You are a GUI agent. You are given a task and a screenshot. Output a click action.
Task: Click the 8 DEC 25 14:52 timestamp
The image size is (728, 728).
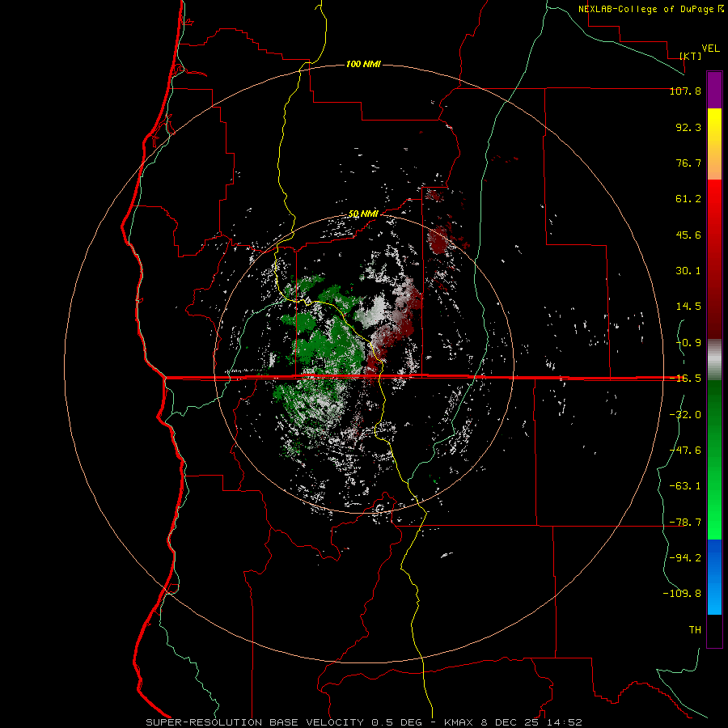[533, 722]
